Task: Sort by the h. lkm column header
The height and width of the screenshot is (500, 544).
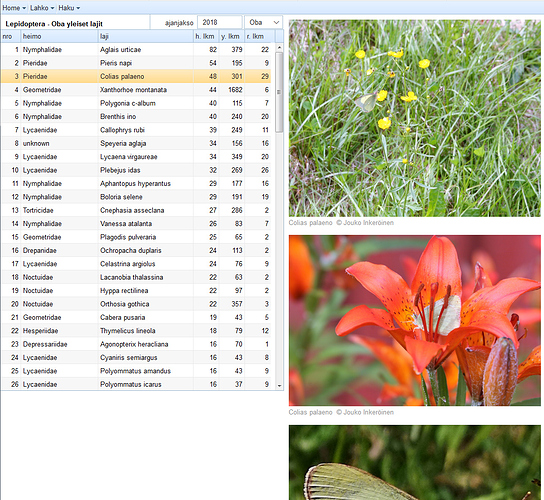Action: (206, 36)
